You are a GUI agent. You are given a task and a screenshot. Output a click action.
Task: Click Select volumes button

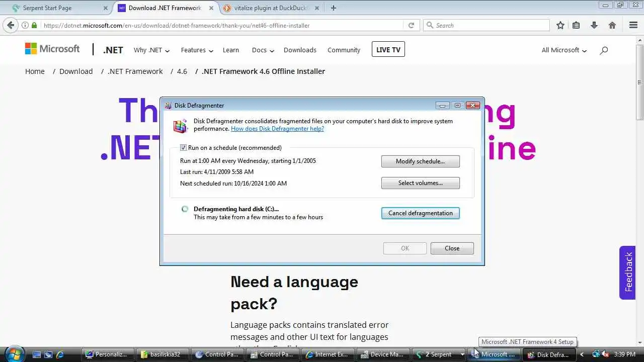[421, 183]
